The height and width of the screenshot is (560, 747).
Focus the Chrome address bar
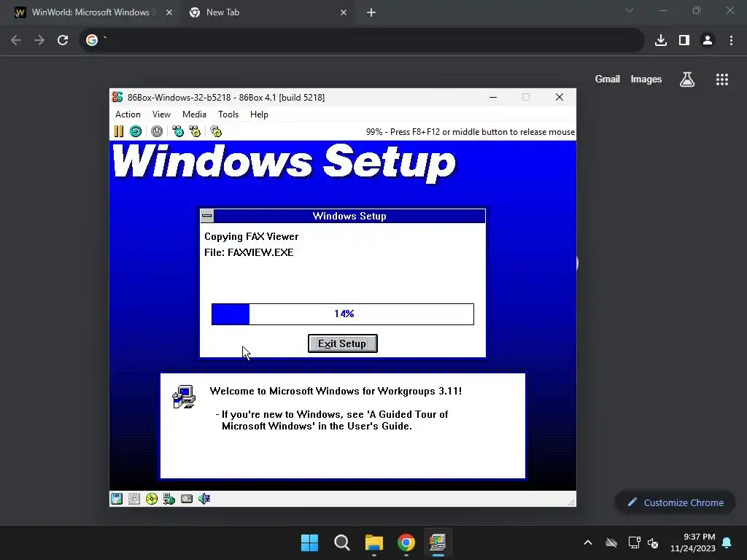tap(362, 40)
